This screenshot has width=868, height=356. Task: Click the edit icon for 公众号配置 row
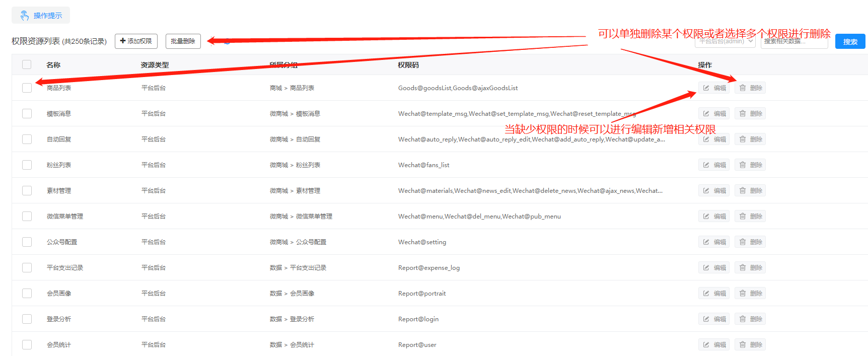(706, 242)
